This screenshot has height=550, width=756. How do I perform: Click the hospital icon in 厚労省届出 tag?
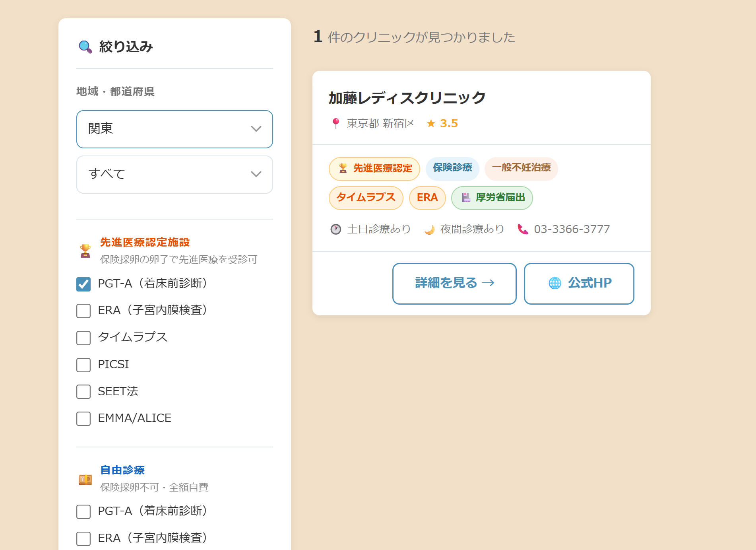466,197
